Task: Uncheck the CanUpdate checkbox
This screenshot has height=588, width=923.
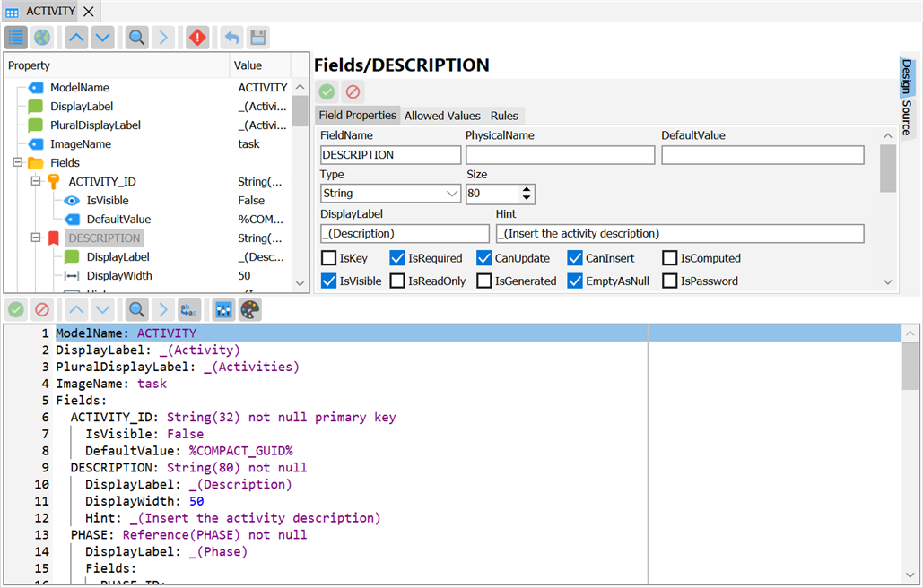Action: pos(483,258)
